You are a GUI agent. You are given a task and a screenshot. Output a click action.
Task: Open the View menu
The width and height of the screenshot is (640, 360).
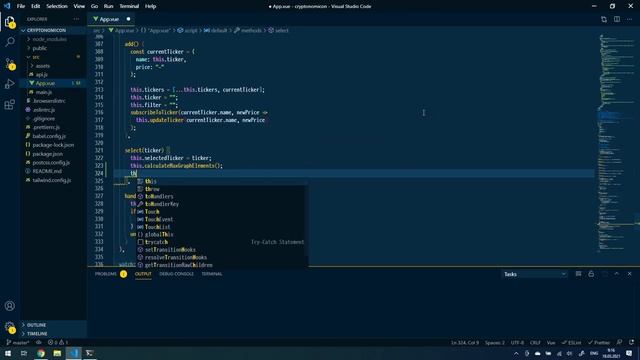[x=79, y=6]
